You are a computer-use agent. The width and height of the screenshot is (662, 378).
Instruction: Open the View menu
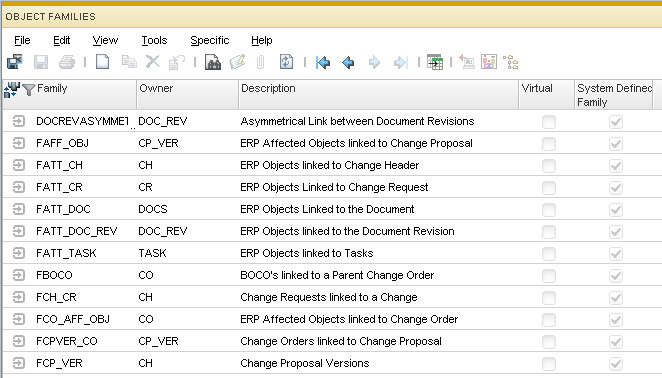pyautogui.click(x=105, y=40)
